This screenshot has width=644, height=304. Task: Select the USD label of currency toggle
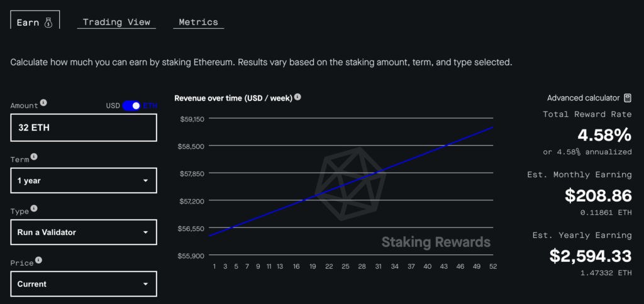coord(113,106)
